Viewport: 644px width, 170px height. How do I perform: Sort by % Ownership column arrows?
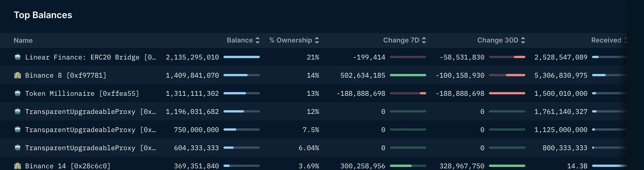point(317,40)
